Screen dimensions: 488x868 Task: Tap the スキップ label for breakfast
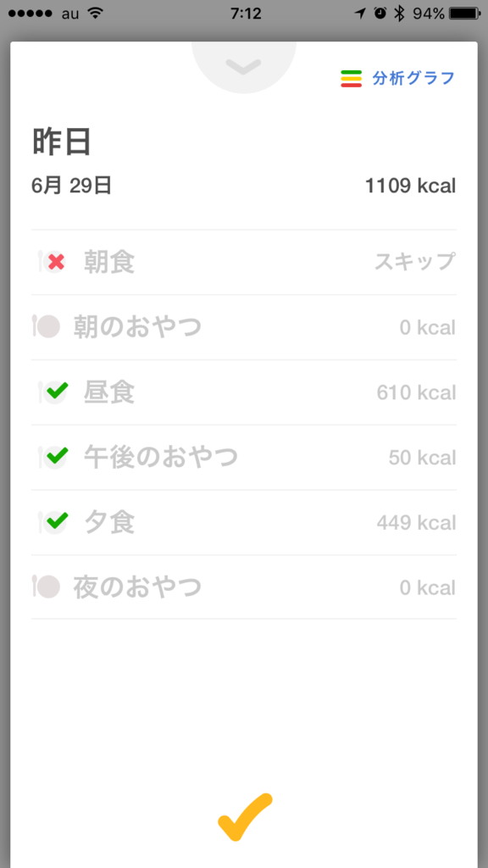[x=415, y=261]
